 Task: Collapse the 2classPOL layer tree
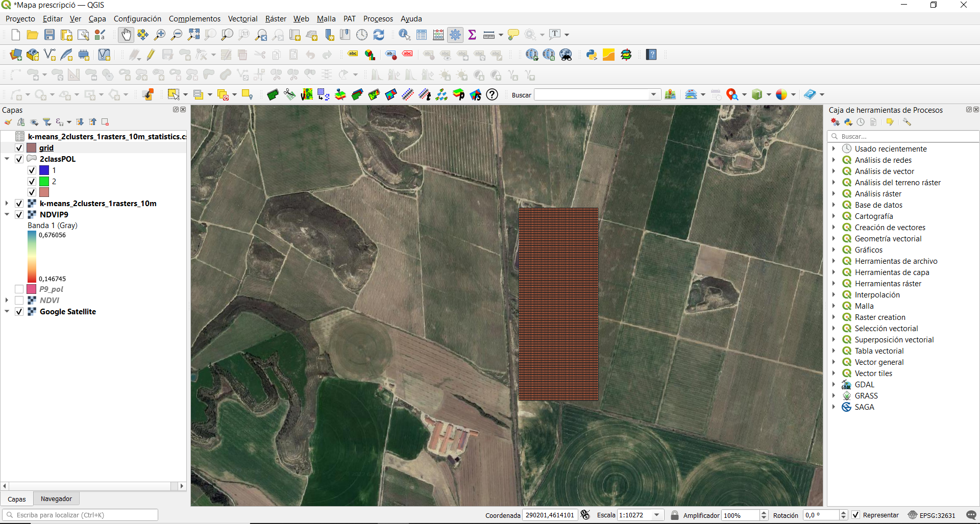click(x=7, y=159)
